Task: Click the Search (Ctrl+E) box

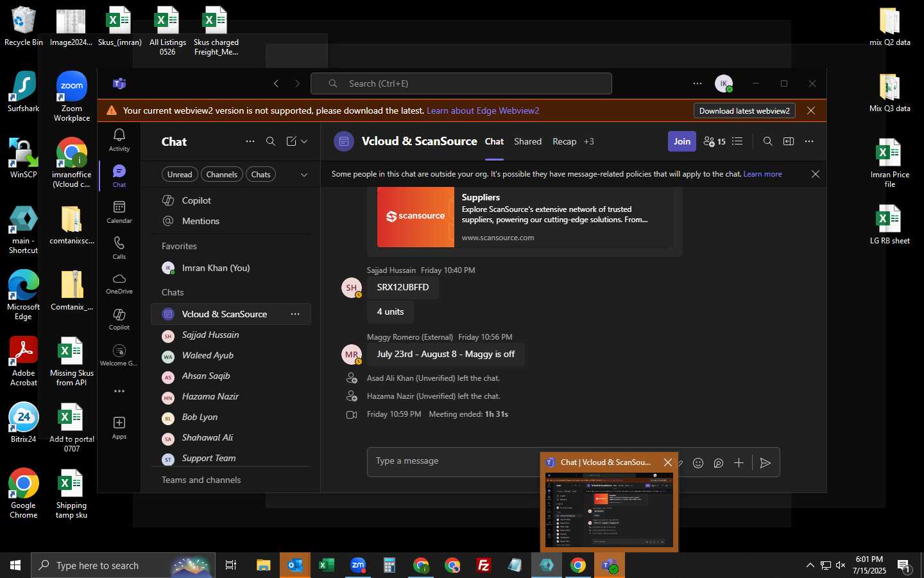Action: 461,83
